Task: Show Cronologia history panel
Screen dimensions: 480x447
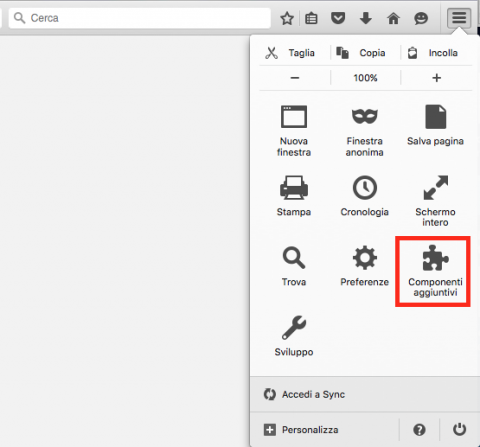Action: pos(365,196)
